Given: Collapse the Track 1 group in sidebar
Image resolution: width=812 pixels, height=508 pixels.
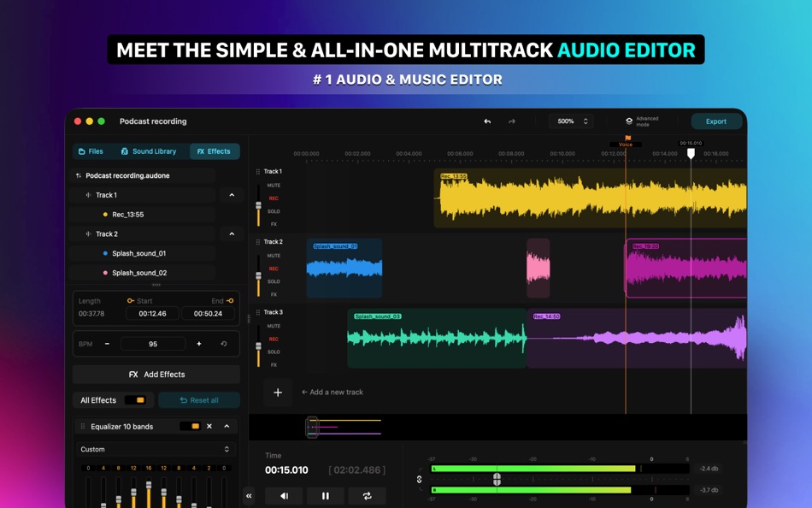Looking at the screenshot, I should 231,194.
